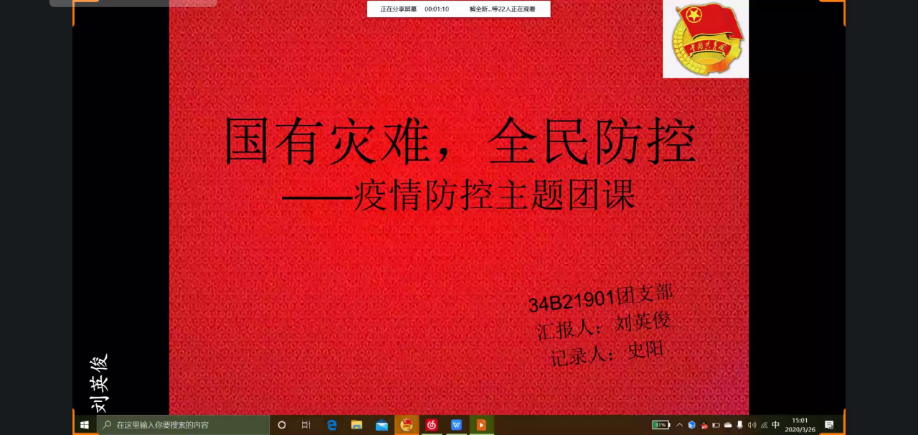Toggle the Chinese input method indicator
The height and width of the screenshot is (435, 919).
point(776,425)
